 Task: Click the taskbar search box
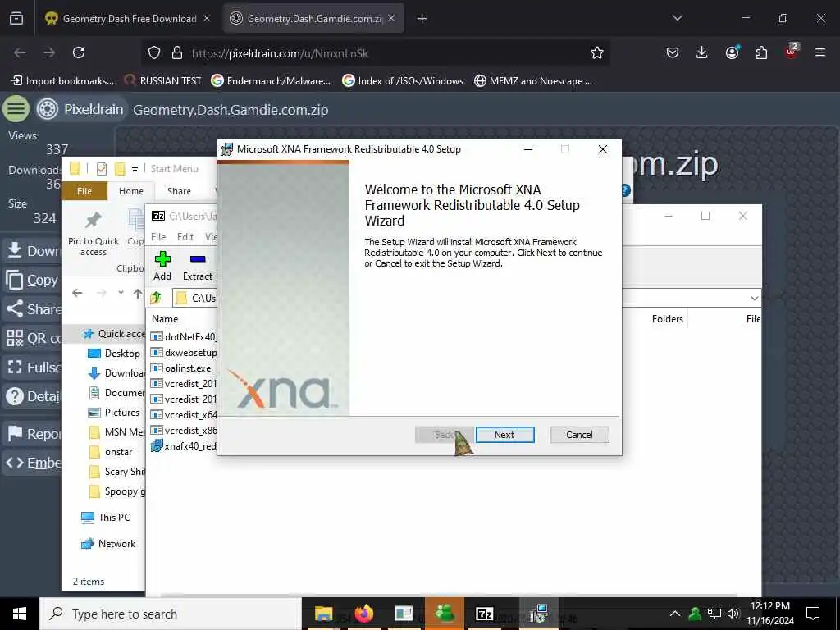(171, 614)
